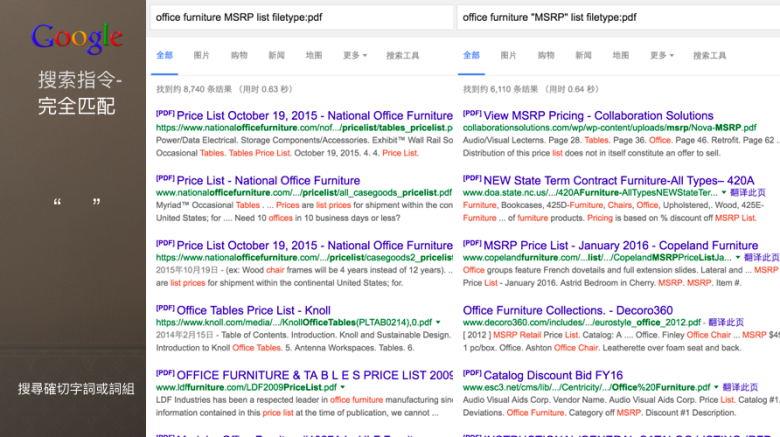This screenshot has height=437, width=780.
Task: Click the collaborationsolutions.com Nova-MSRP.pdf URL
Action: [609, 128]
